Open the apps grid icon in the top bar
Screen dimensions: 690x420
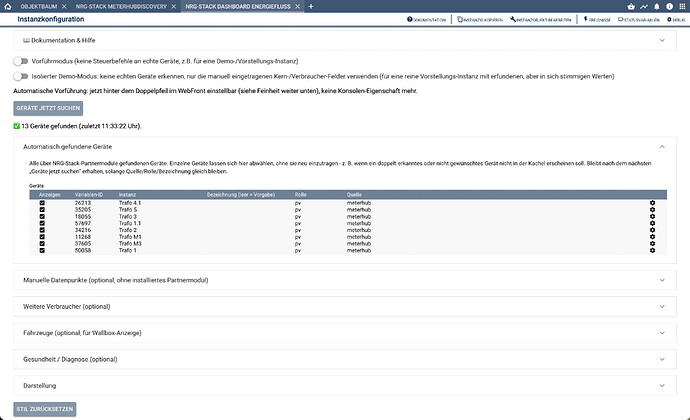coord(682,6)
